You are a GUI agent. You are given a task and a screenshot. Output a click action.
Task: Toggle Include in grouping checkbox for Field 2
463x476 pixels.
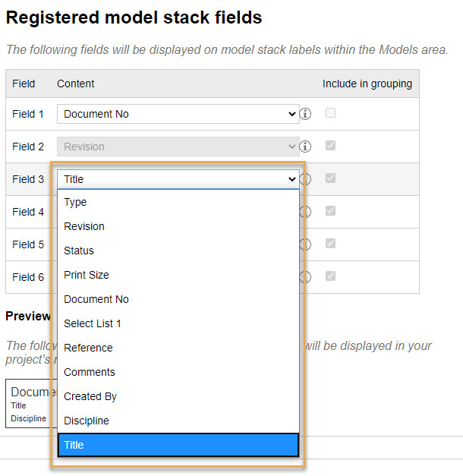[330, 146]
